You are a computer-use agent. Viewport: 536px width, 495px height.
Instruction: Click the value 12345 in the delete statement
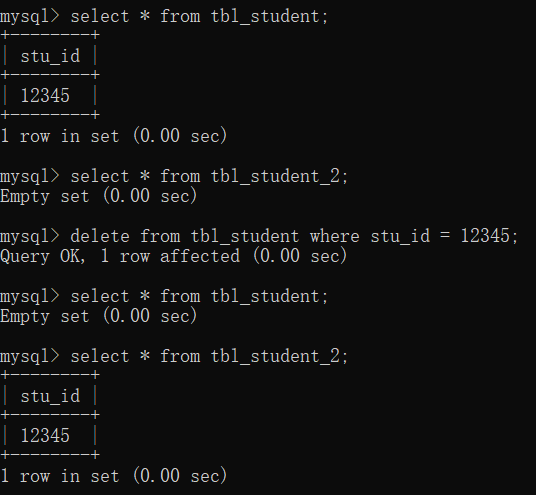point(485,236)
